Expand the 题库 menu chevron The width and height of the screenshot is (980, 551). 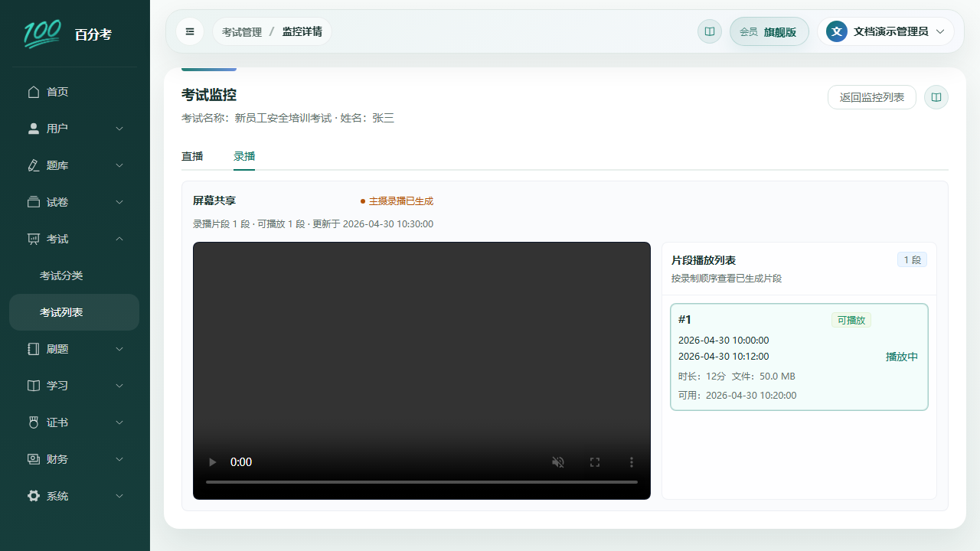pyautogui.click(x=119, y=165)
